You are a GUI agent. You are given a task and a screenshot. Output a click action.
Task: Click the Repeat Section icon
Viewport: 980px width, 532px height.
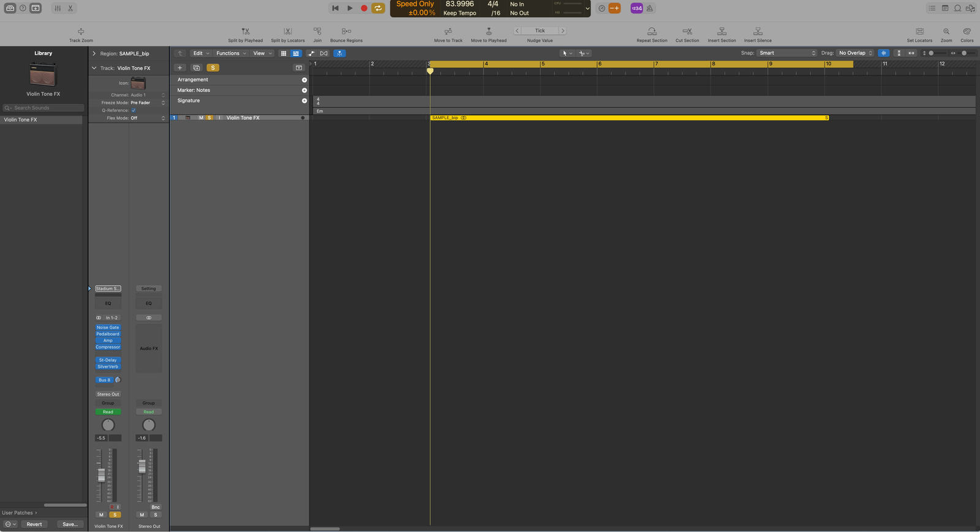coord(652,31)
